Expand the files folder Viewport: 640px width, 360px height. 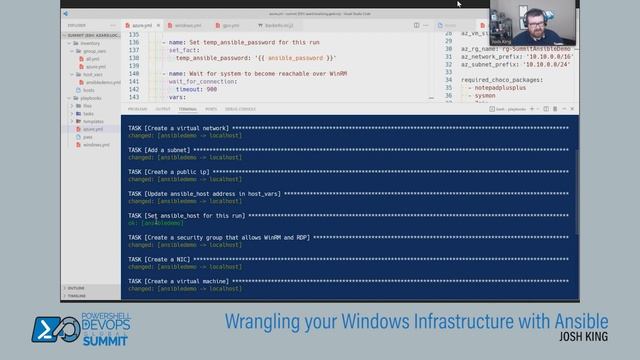[72, 106]
